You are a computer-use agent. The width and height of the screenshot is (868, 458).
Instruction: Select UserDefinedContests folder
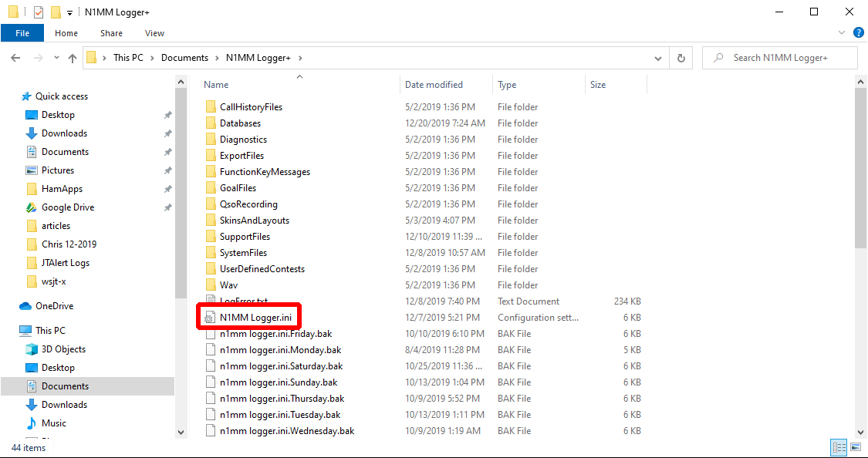(262, 269)
